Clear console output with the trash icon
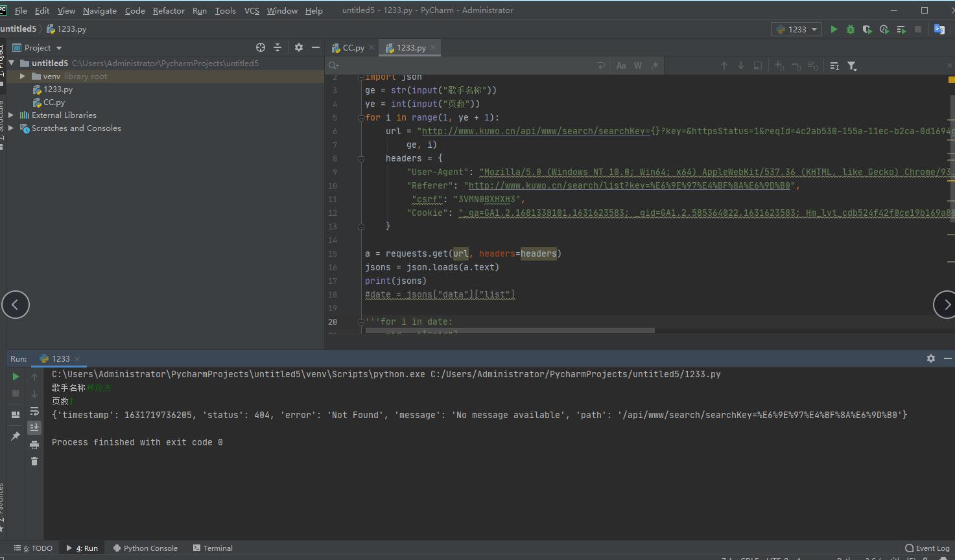955x560 pixels. (x=34, y=461)
